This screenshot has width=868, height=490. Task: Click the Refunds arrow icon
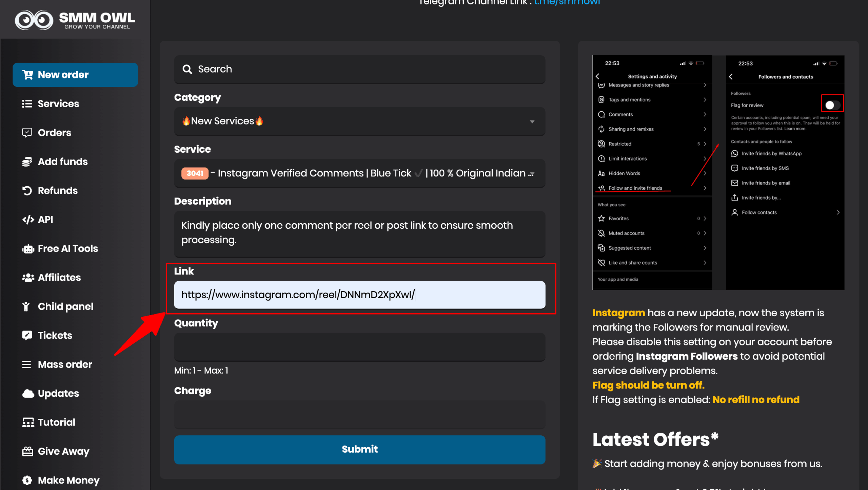point(27,191)
